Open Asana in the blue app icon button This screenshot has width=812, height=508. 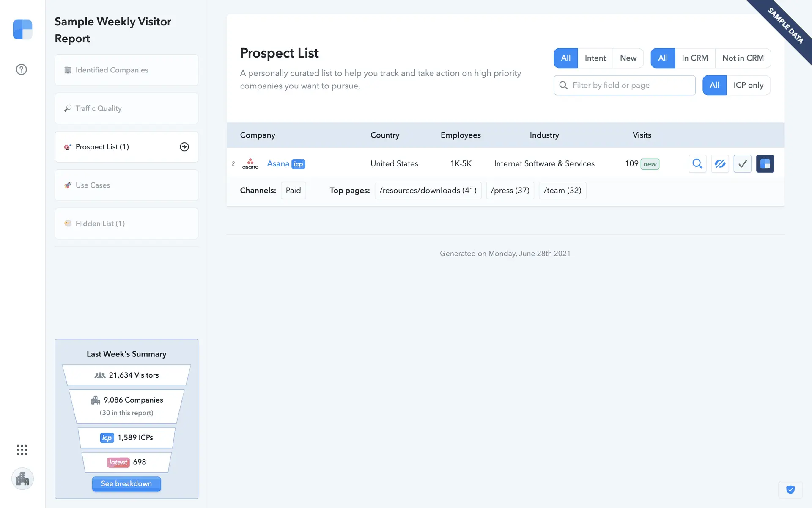pyautogui.click(x=765, y=164)
